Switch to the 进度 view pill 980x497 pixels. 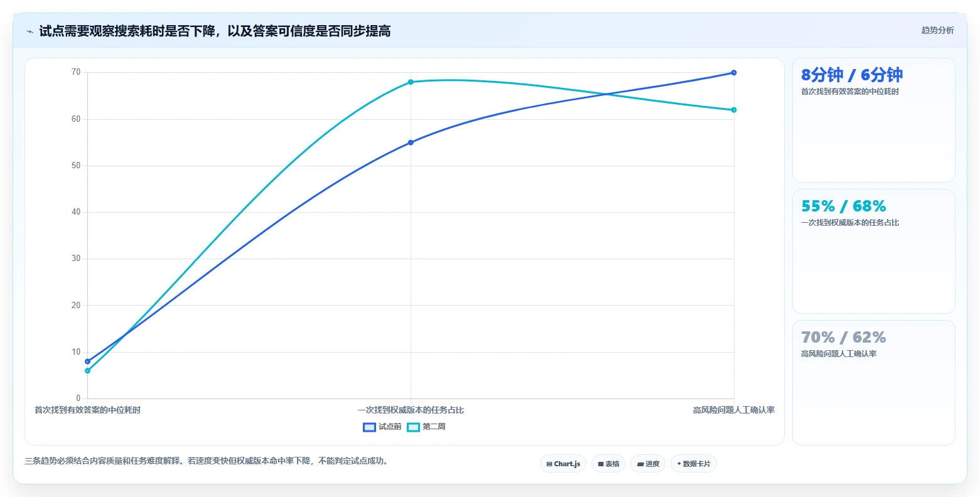pos(648,464)
